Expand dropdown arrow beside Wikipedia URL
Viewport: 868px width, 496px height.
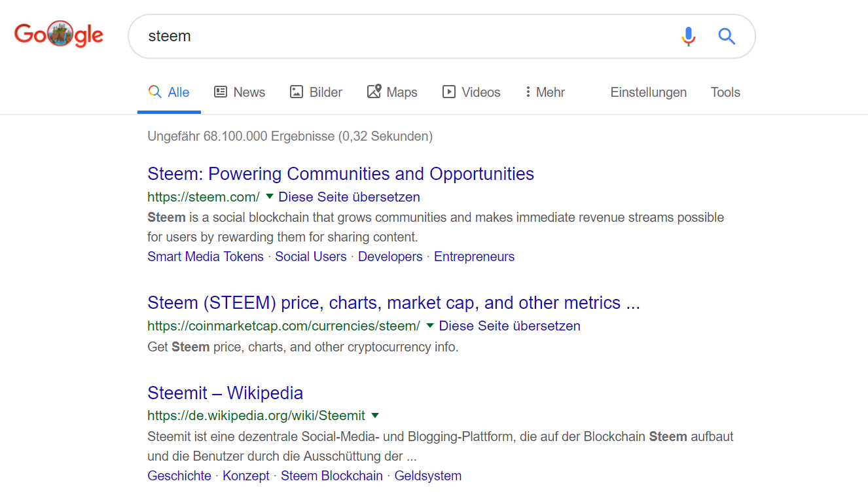375,415
